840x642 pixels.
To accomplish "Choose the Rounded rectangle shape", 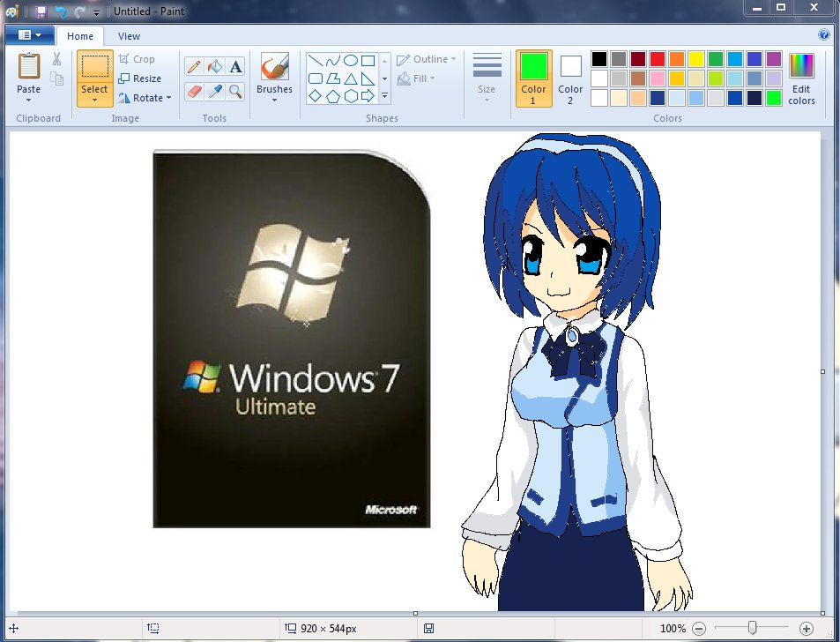I will pos(315,78).
